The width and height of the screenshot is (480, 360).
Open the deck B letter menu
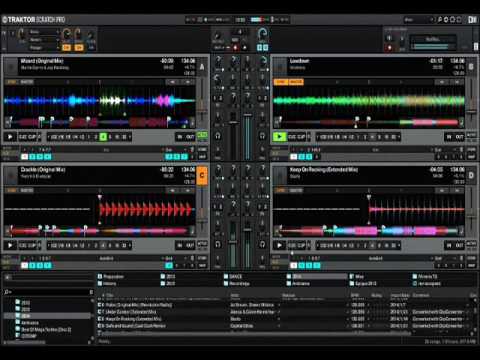[471, 66]
